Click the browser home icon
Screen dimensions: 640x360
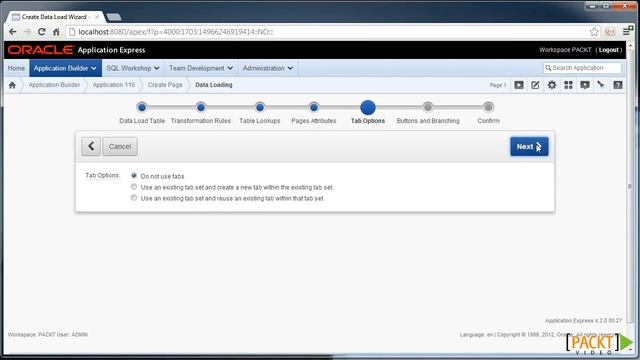pos(56,31)
